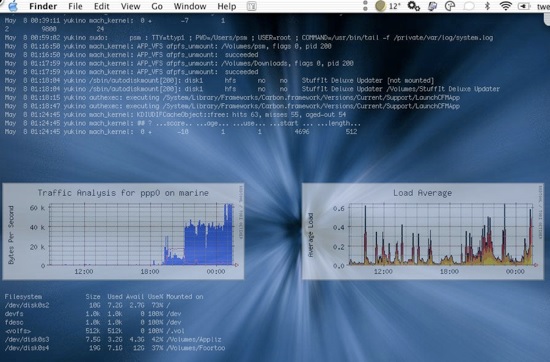Viewport: 550px width, 362px height.
Task: Click the script menu icon beside Help
Action: coord(251,6)
